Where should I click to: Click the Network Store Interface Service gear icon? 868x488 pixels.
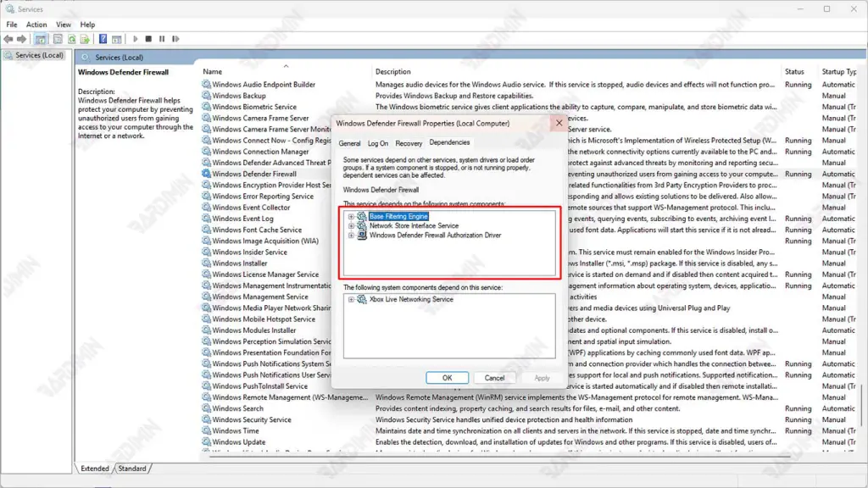click(x=361, y=225)
